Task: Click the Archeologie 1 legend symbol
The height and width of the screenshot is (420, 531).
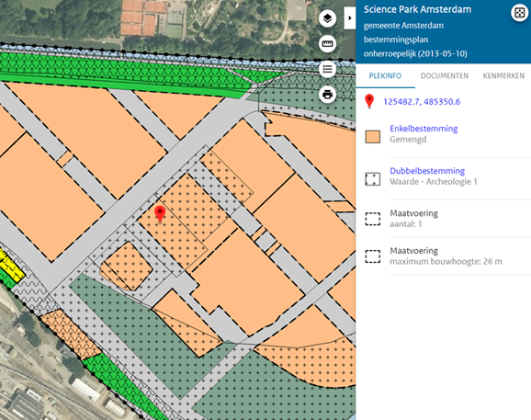Action: (x=372, y=179)
